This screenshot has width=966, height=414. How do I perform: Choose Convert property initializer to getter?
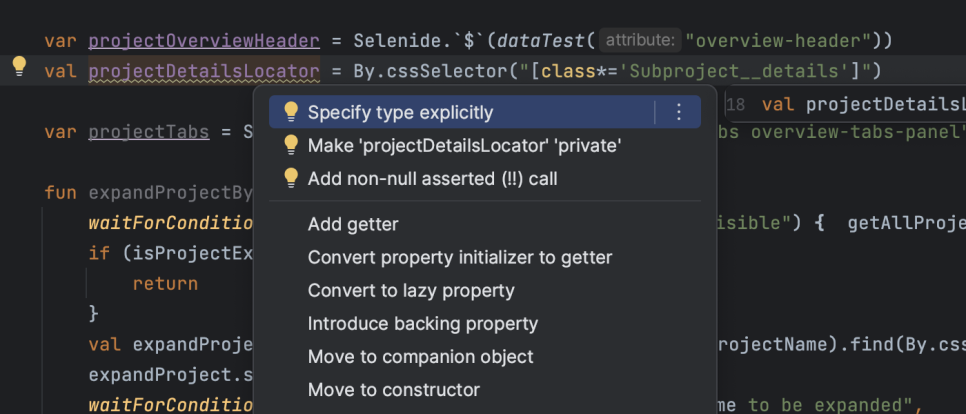tap(460, 257)
